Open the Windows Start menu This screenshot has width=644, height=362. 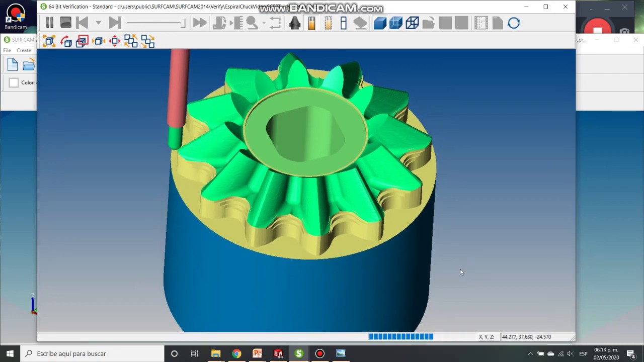click(10, 353)
